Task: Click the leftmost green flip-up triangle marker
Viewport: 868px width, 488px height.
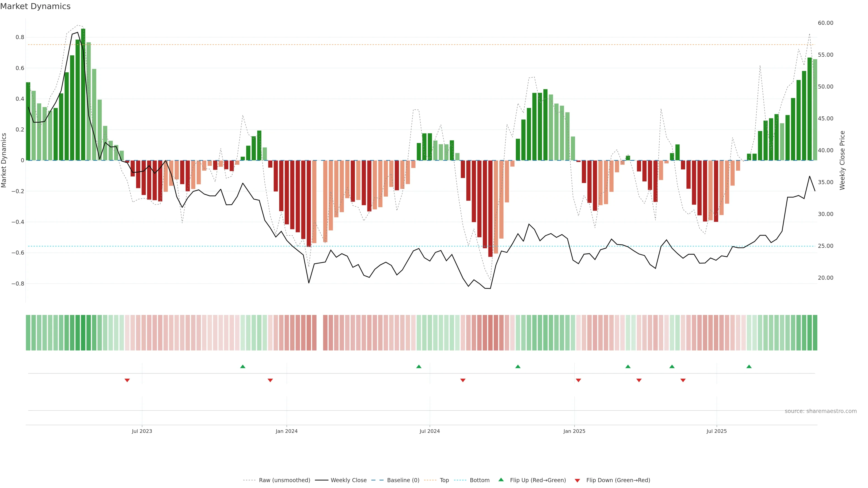Action: tap(243, 366)
